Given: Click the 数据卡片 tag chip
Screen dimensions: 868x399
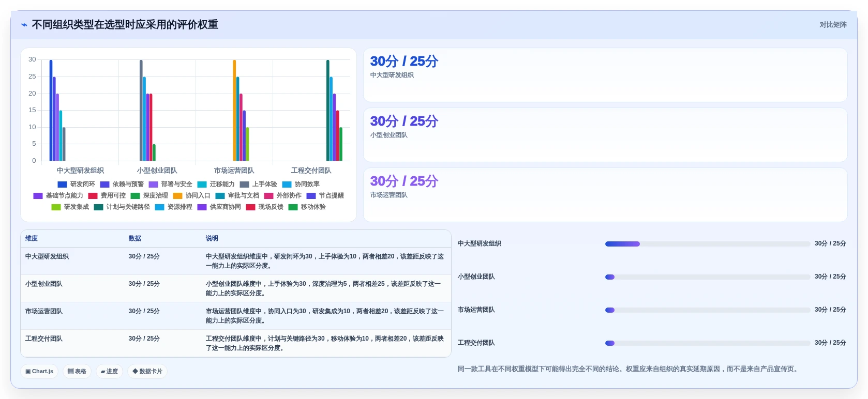Looking at the screenshot, I should point(147,371).
